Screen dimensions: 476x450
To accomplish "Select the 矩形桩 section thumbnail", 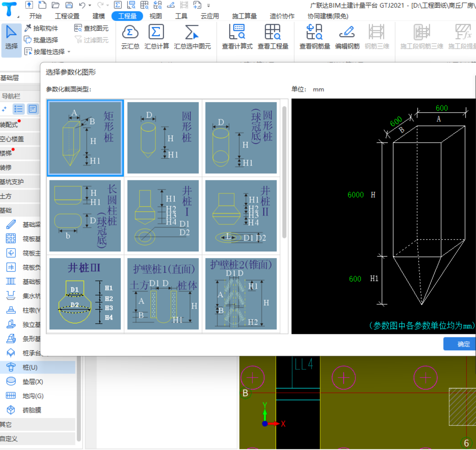I will pyautogui.click(x=85, y=138).
